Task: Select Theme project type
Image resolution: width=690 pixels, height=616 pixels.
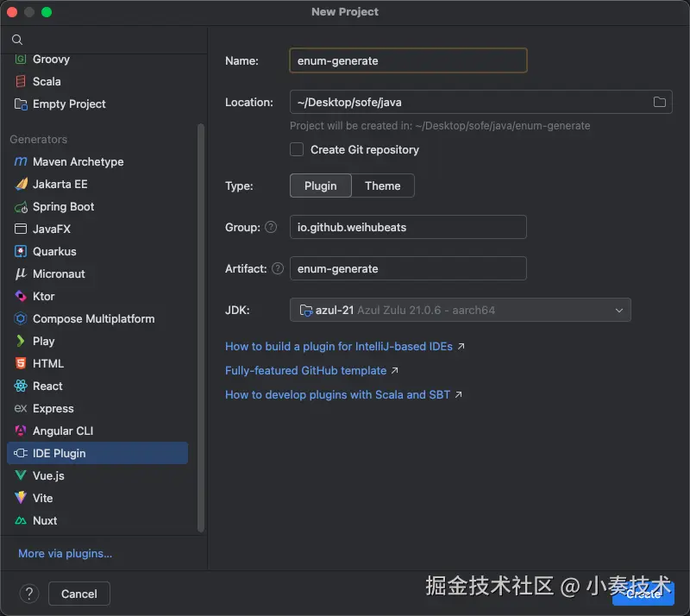Action: [382, 185]
